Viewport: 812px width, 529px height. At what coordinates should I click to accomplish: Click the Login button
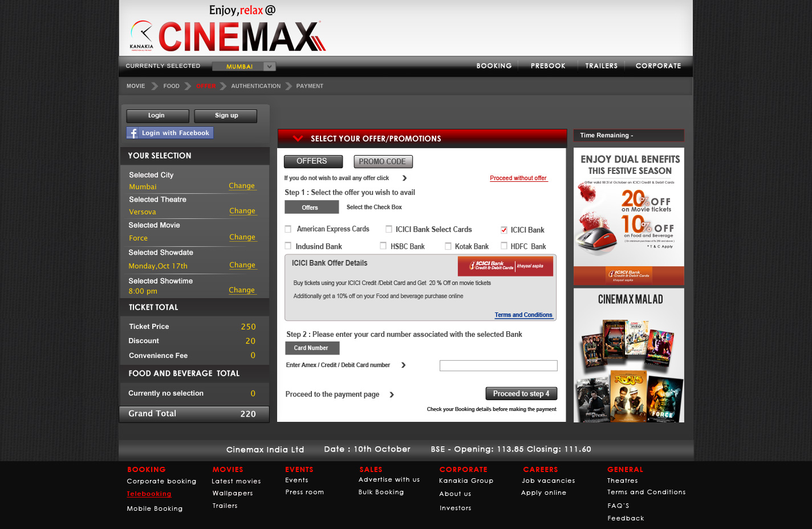click(157, 116)
